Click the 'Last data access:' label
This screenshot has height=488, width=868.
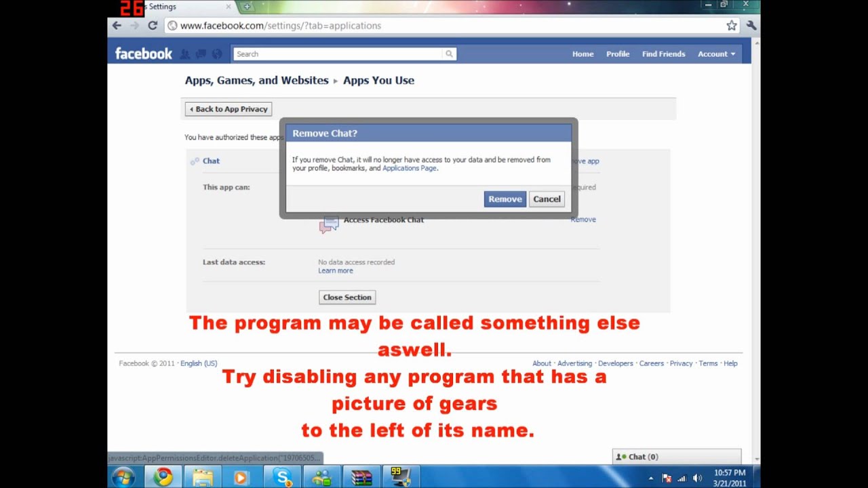point(234,262)
